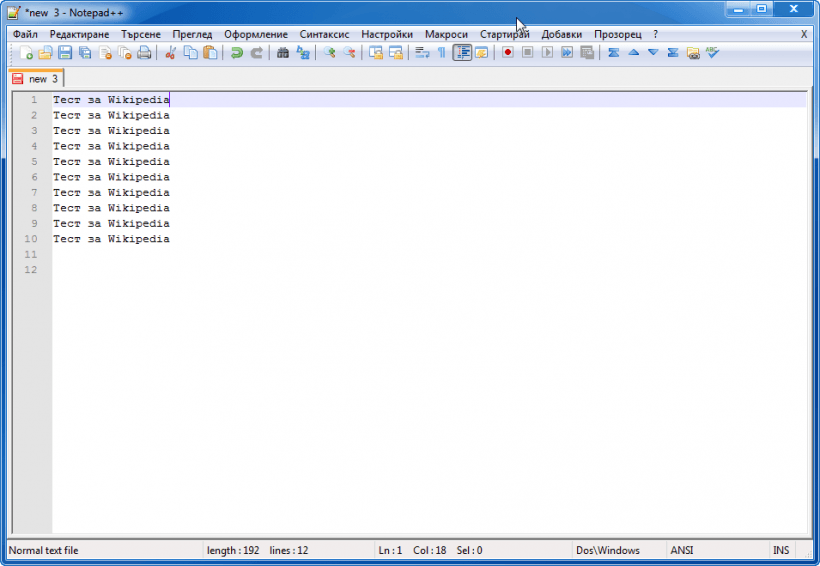Select the 'new 3' document tab
This screenshot has width=820, height=566.
36,78
